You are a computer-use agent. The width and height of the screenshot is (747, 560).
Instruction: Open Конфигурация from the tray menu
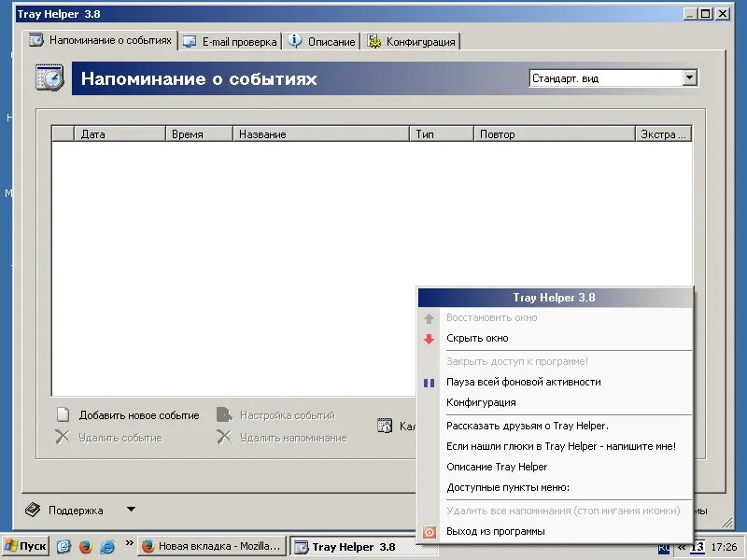[555, 402]
